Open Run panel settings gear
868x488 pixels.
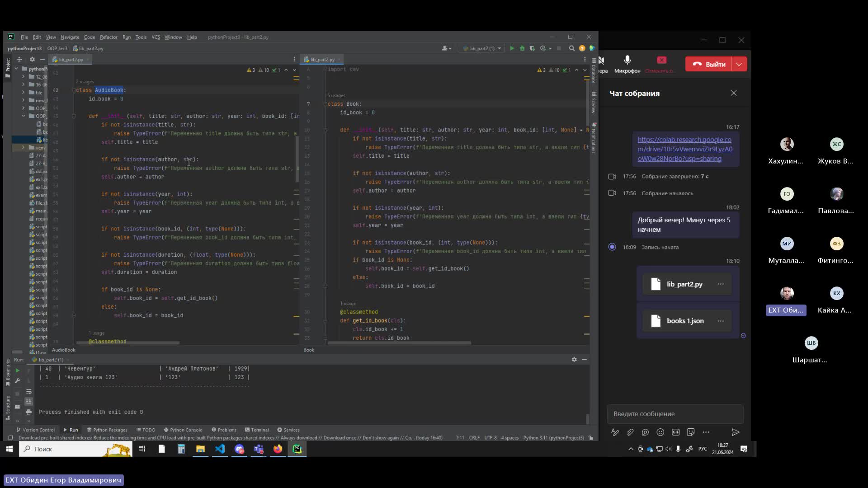tap(574, 360)
